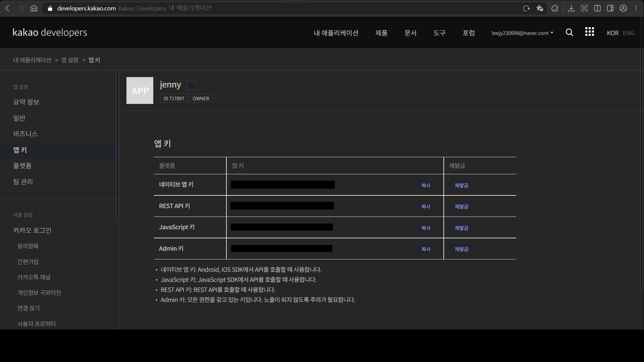Copy the JavaScript 키 with 복사
This screenshot has height=362, width=644.
(x=426, y=228)
